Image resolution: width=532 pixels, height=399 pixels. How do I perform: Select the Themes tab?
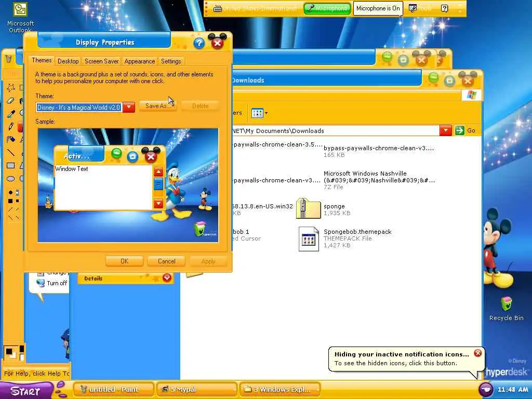pyautogui.click(x=42, y=60)
